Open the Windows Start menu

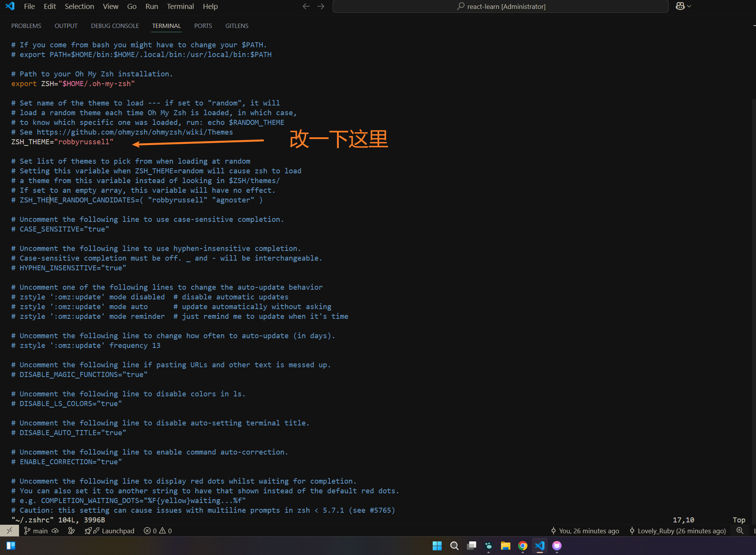point(437,546)
